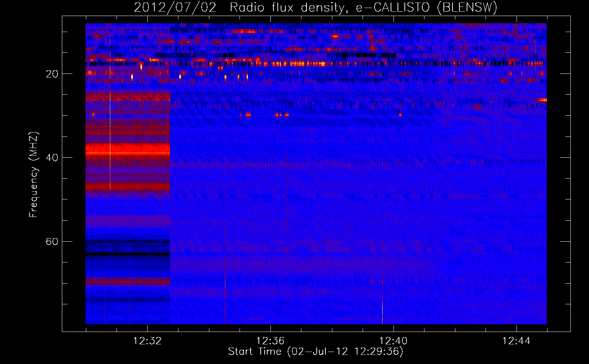Click the 20 MHz frequency tick label
589x364 pixels.
tap(52, 74)
